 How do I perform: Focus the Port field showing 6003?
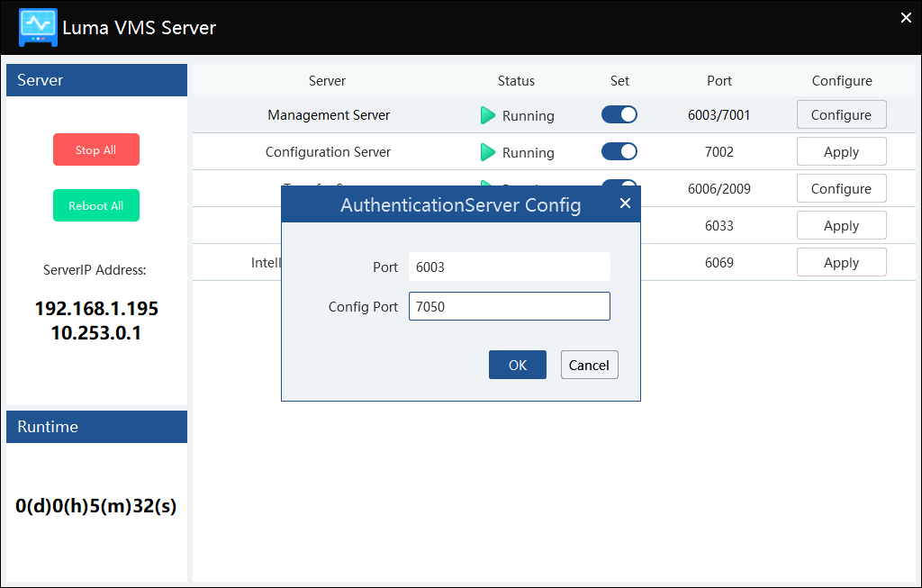pos(510,267)
